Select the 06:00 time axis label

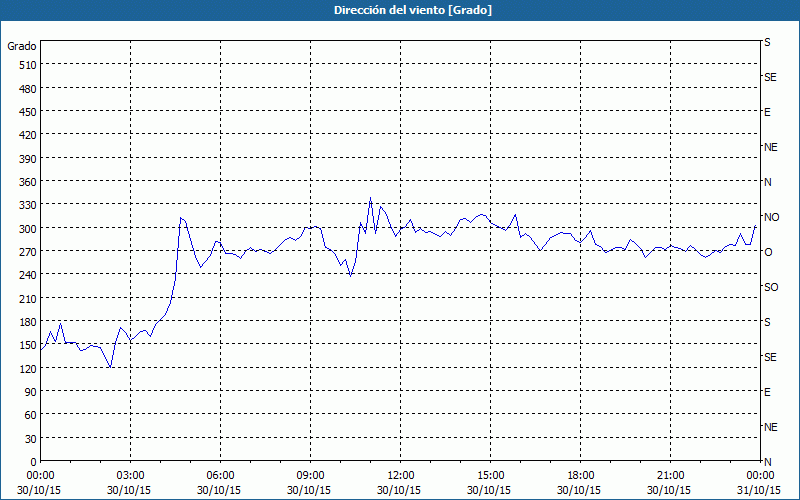pyautogui.click(x=220, y=476)
